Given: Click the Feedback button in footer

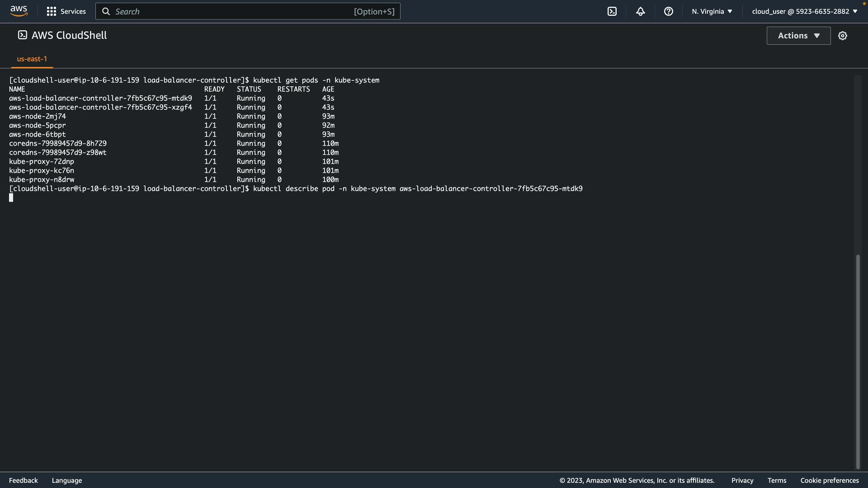Looking at the screenshot, I should click(x=24, y=480).
